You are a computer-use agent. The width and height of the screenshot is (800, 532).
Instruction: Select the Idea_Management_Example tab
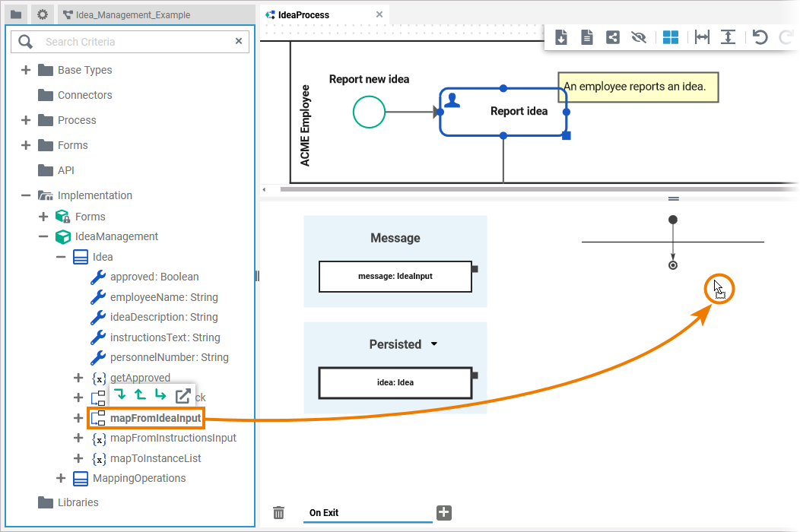tap(133, 14)
